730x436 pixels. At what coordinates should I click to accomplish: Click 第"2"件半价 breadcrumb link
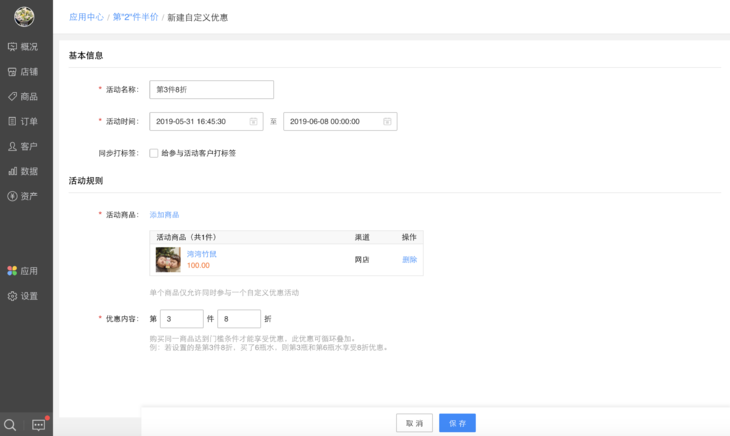pos(135,17)
